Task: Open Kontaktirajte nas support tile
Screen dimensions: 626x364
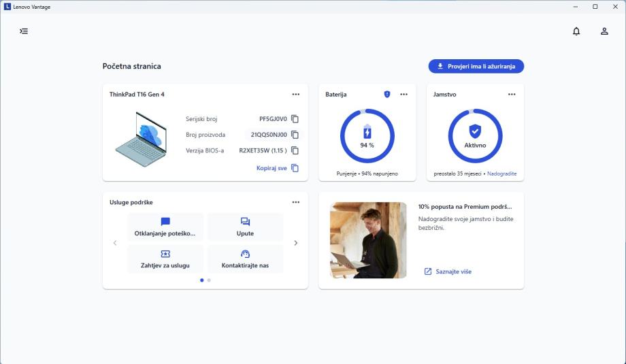Action: tap(245, 259)
